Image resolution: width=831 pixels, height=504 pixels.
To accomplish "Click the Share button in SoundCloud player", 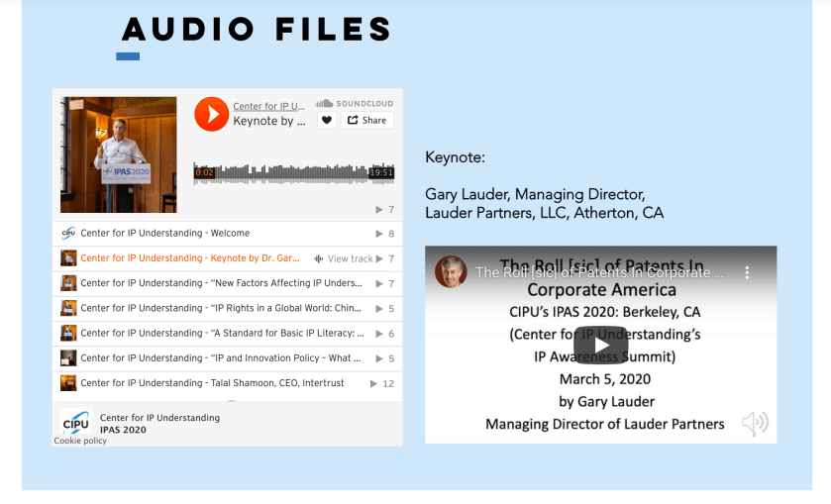I will 366,121.
